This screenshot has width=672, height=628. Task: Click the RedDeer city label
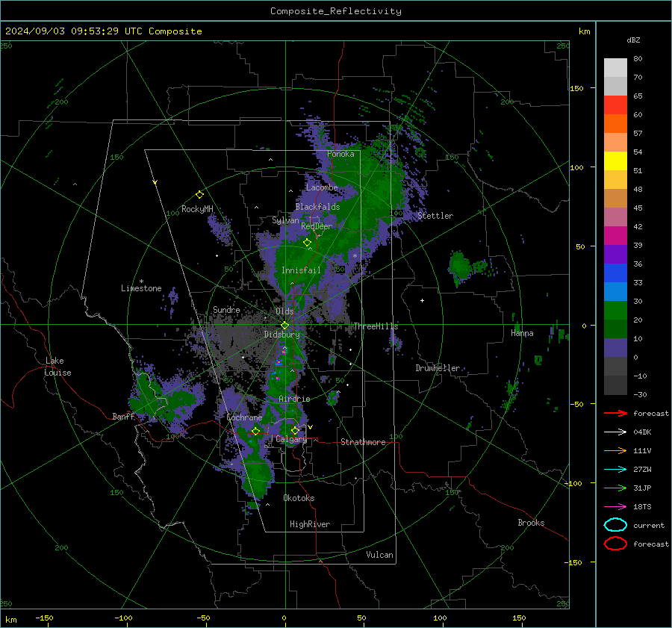pos(317,226)
